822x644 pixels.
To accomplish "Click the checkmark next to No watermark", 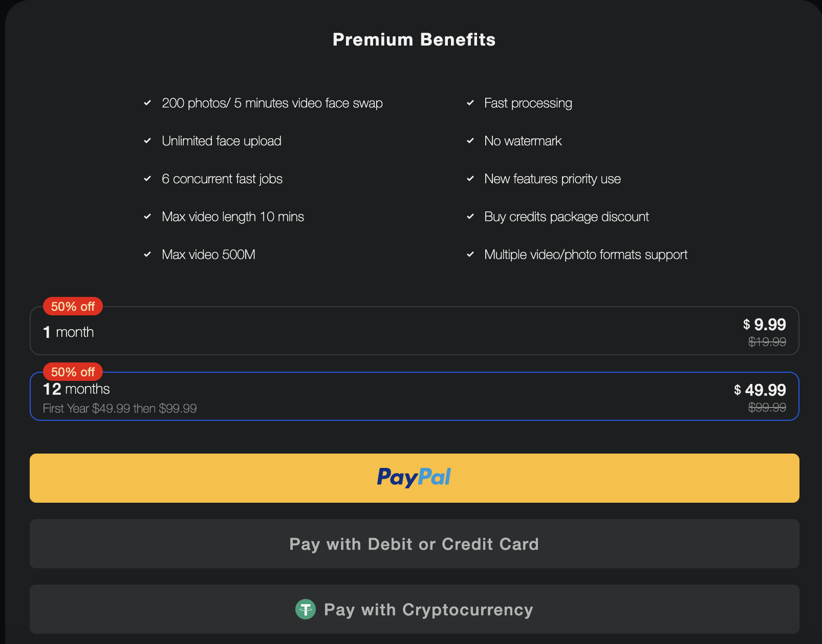I will coord(470,141).
